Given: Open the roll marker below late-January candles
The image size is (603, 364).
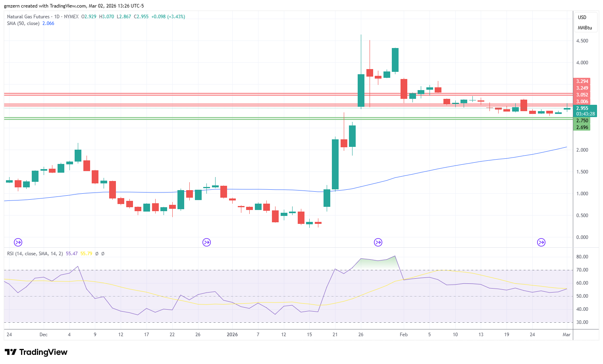Looking at the screenshot, I should click(x=378, y=242).
